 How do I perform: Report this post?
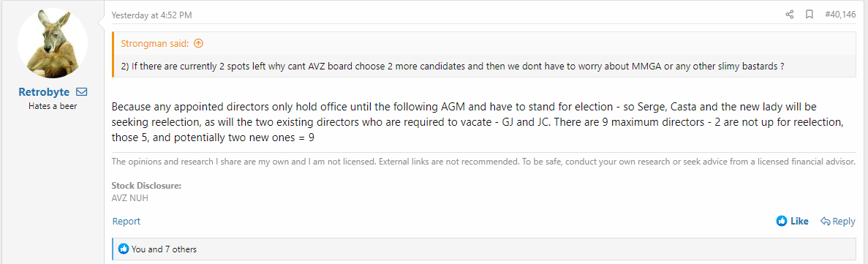pos(127,222)
